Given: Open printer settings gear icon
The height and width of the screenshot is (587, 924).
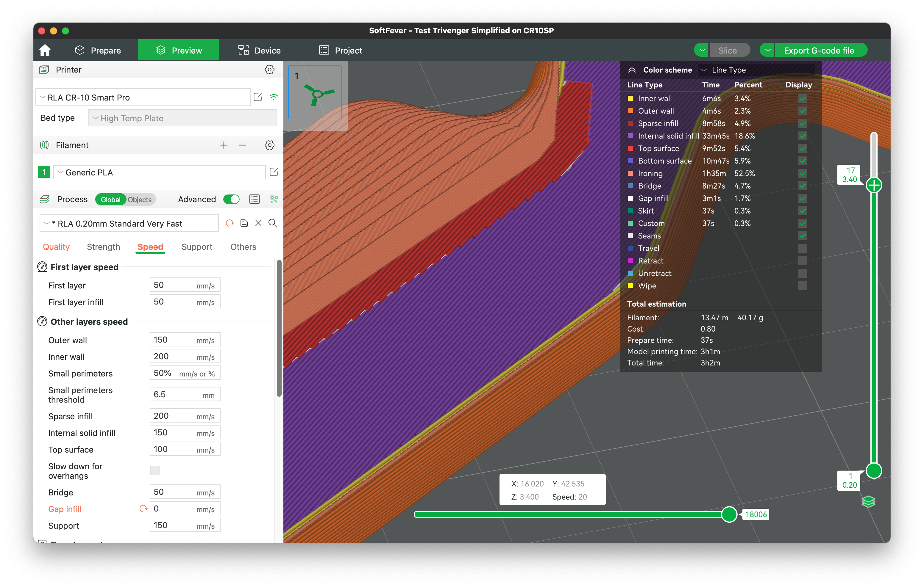Looking at the screenshot, I should (x=269, y=69).
